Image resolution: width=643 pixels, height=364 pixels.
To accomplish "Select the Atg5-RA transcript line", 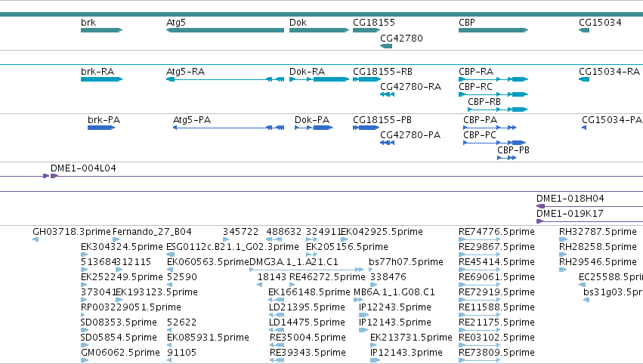I will click(x=225, y=79).
